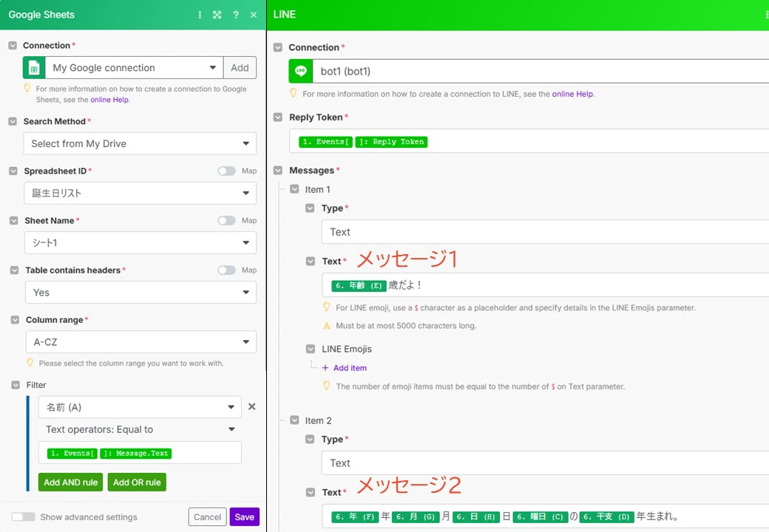Collapse the Search Method section

13,121
